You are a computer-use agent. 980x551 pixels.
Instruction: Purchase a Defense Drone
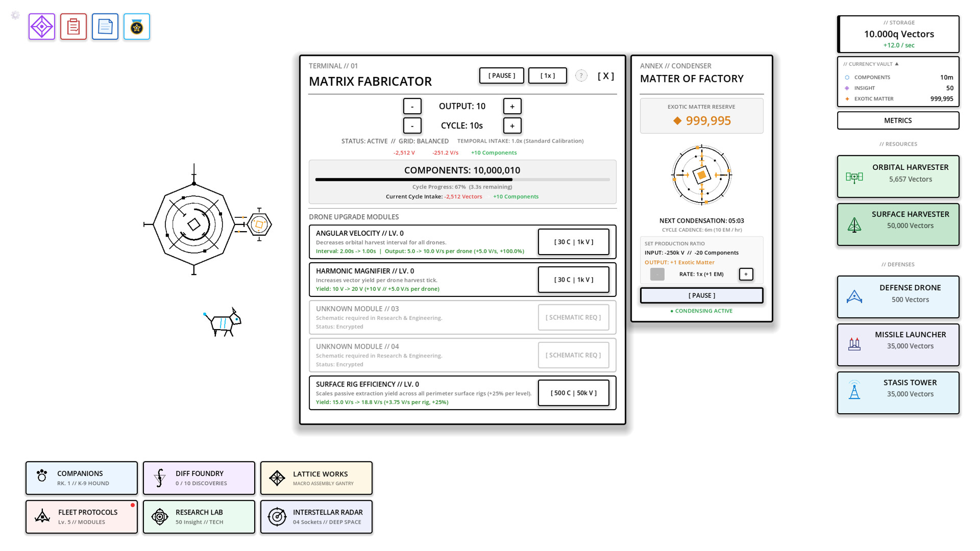(x=898, y=297)
